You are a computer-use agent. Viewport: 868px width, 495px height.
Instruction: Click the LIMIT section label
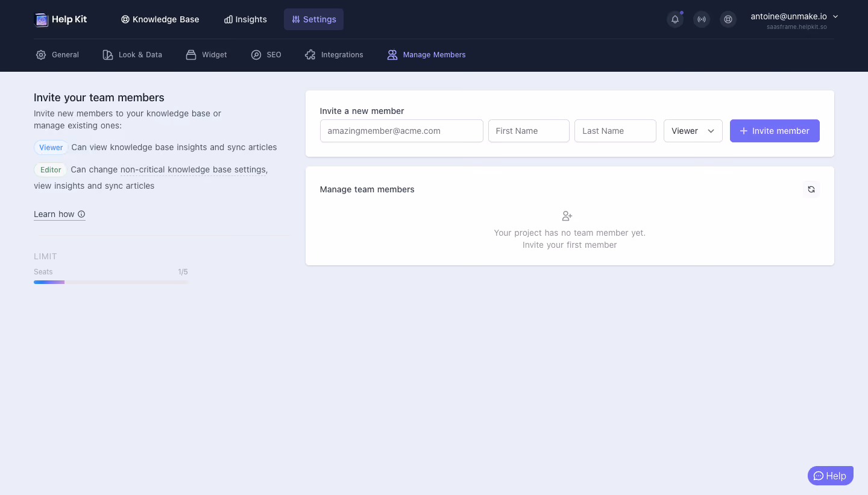(x=45, y=256)
